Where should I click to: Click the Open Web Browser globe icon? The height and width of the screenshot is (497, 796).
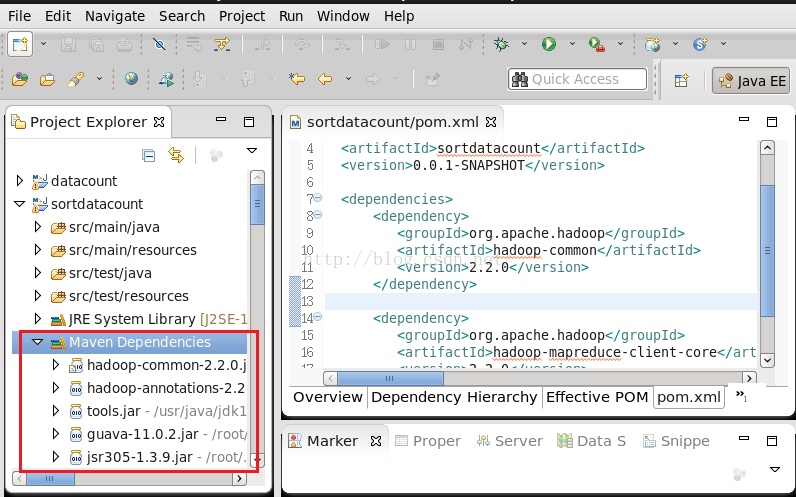coord(131,79)
